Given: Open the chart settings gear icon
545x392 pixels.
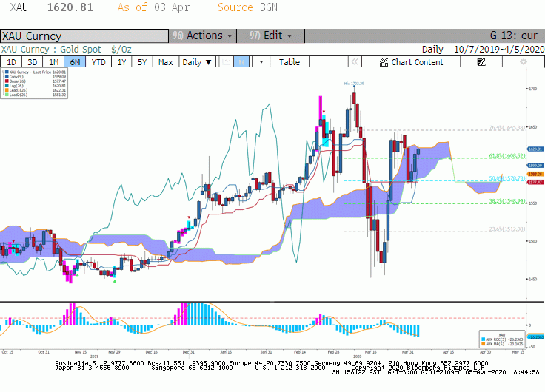Looking at the screenshot, I should click(x=523, y=62).
